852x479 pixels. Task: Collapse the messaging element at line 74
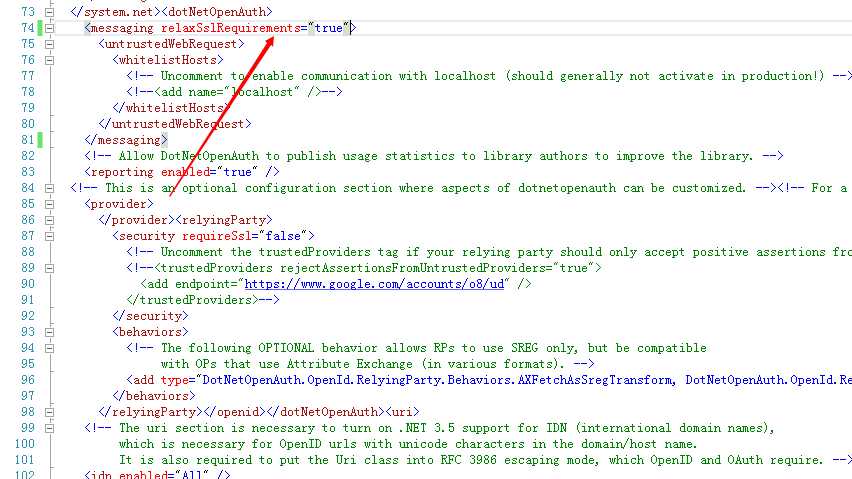49,28
